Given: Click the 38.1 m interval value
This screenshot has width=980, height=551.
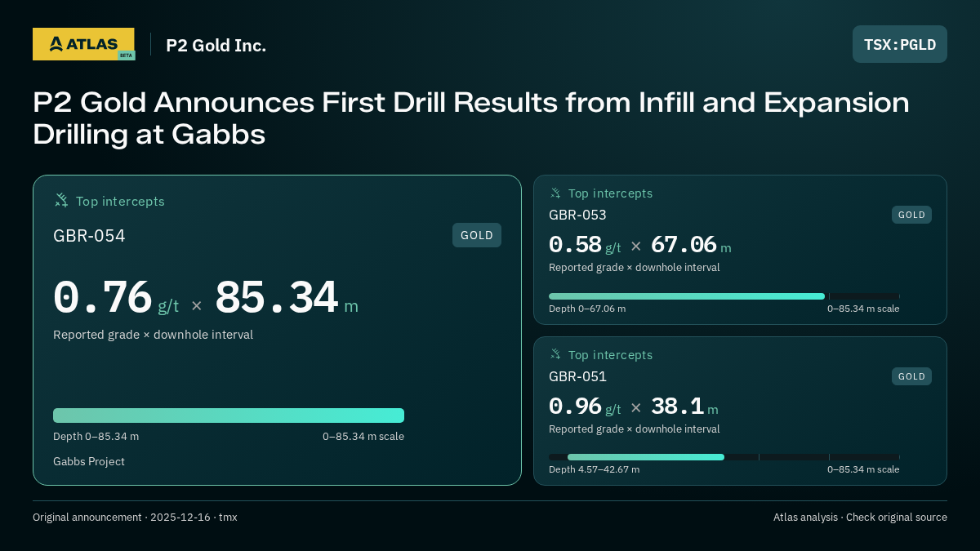Looking at the screenshot, I should (x=684, y=407).
